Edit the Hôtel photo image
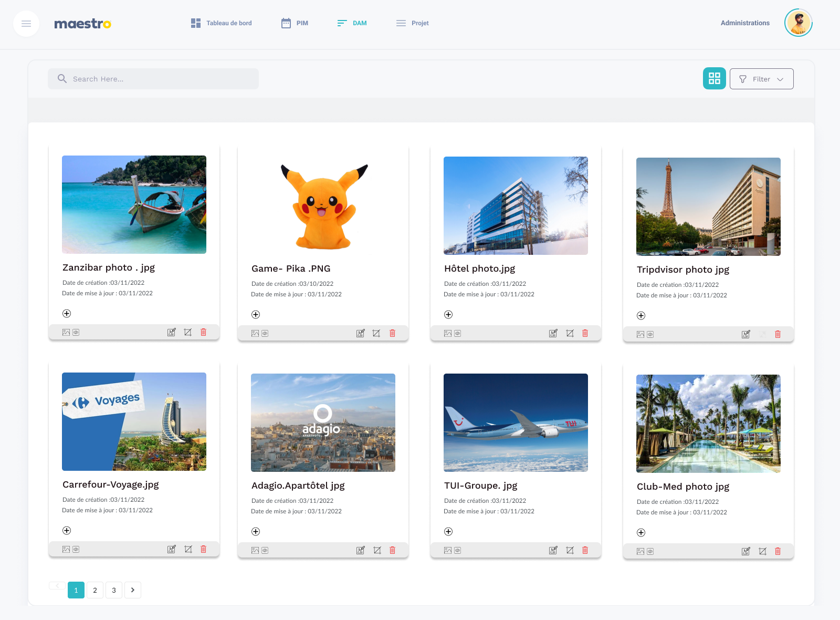840x620 pixels. point(553,333)
